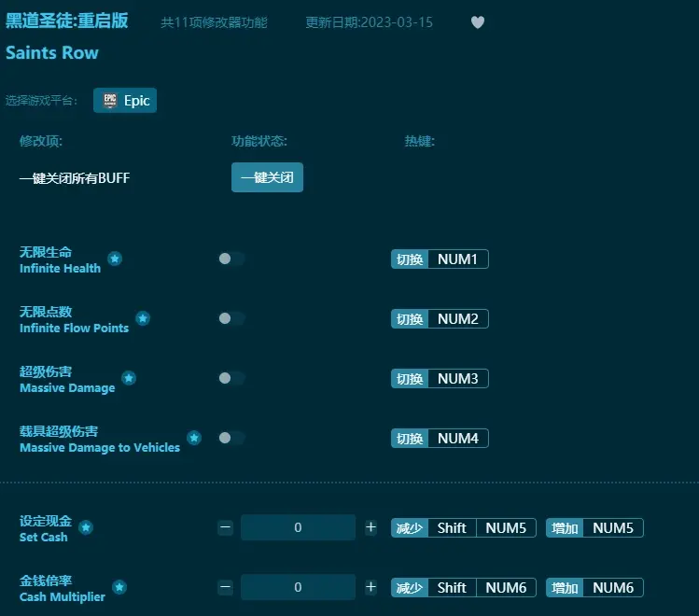699x616 pixels.
Task: Toggle the Infinite Flow Points switch
Action: tap(231, 318)
